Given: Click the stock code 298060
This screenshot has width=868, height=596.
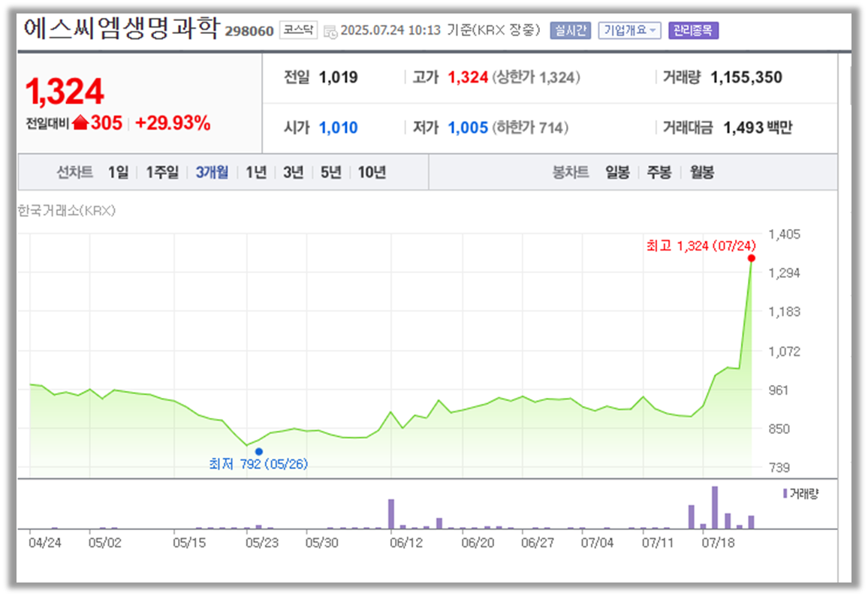Looking at the screenshot, I should [249, 31].
